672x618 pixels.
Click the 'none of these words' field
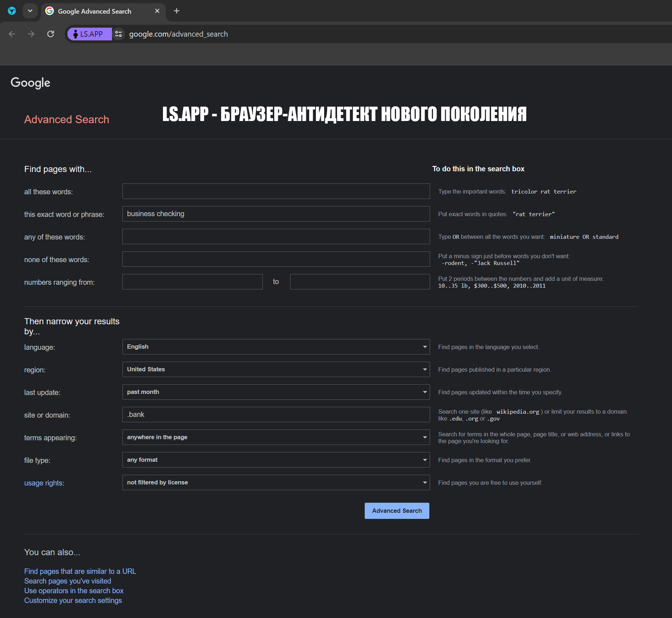[x=276, y=259]
